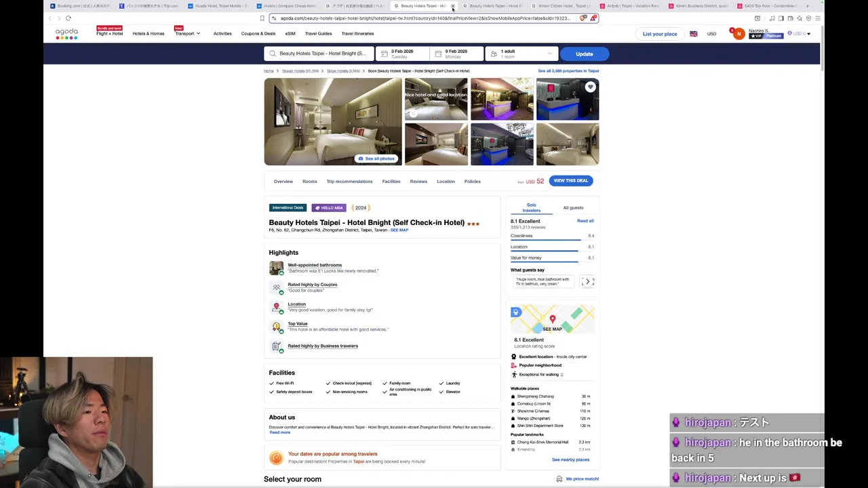Click the walking person icon near Exceptional for walking

513,374
